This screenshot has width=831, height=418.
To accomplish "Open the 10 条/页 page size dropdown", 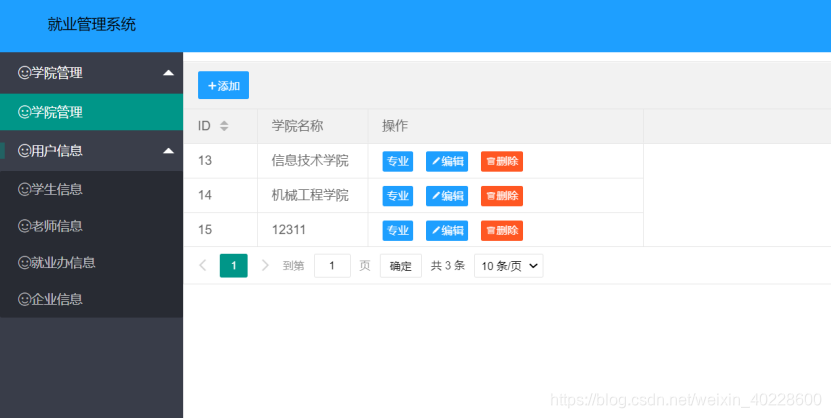I will click(509, 265).
